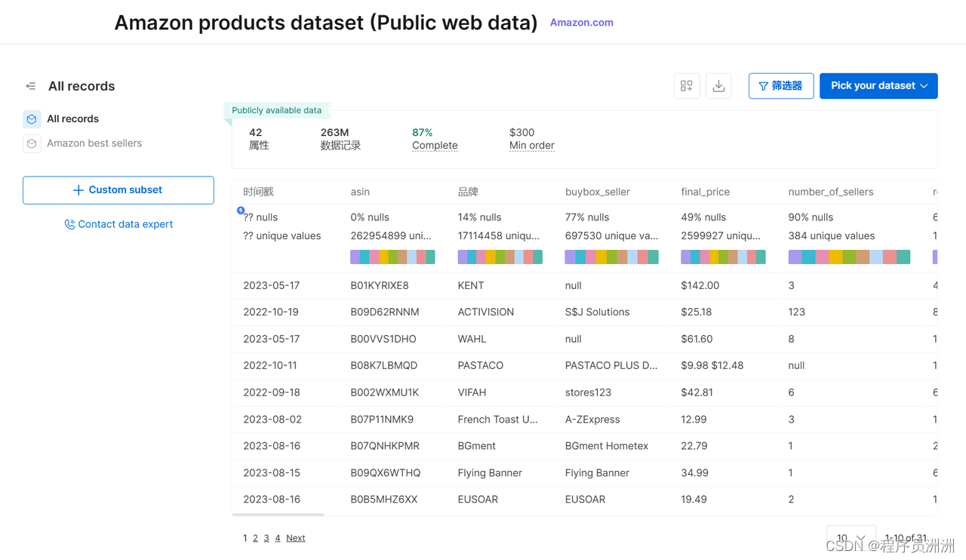Select Amazon best sellers subset
Viewport: 966px width, 560px height.
coord(94,143)
